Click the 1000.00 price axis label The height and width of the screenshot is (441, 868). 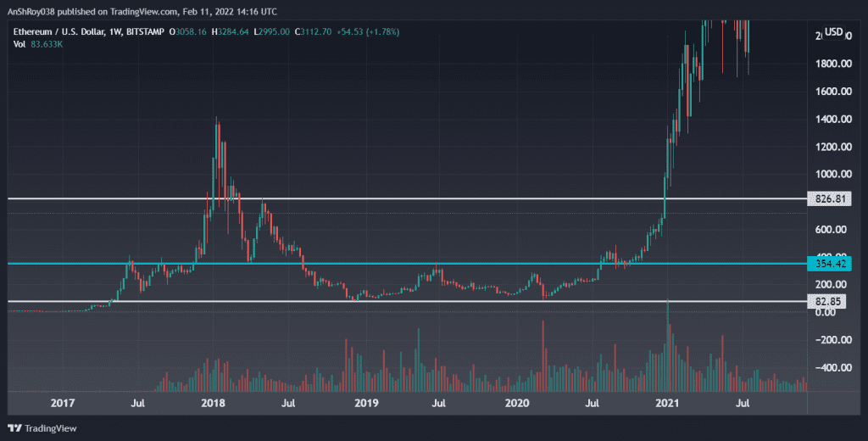tap(833, 174)
